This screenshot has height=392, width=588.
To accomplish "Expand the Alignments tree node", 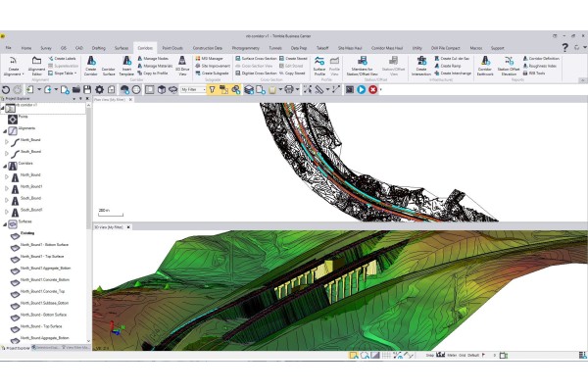I will click(x=5, y=128).
